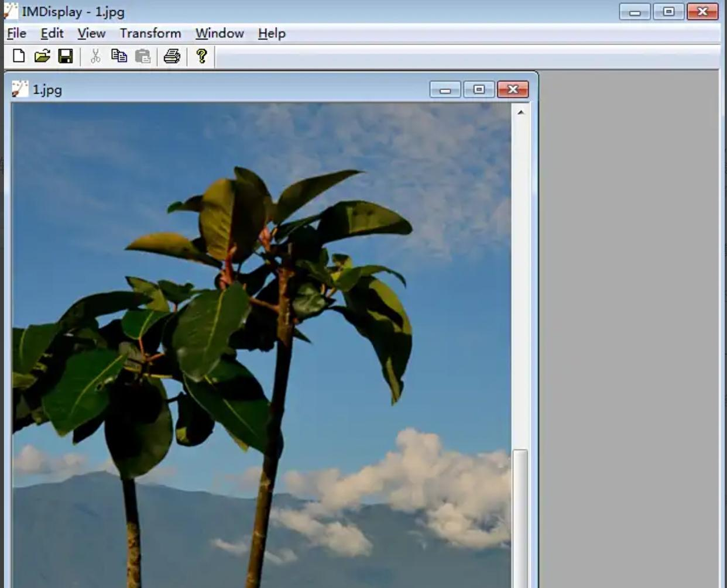
Task: Click the vertical scrollbar thumb in image window
Action: [x=520, y=515]
